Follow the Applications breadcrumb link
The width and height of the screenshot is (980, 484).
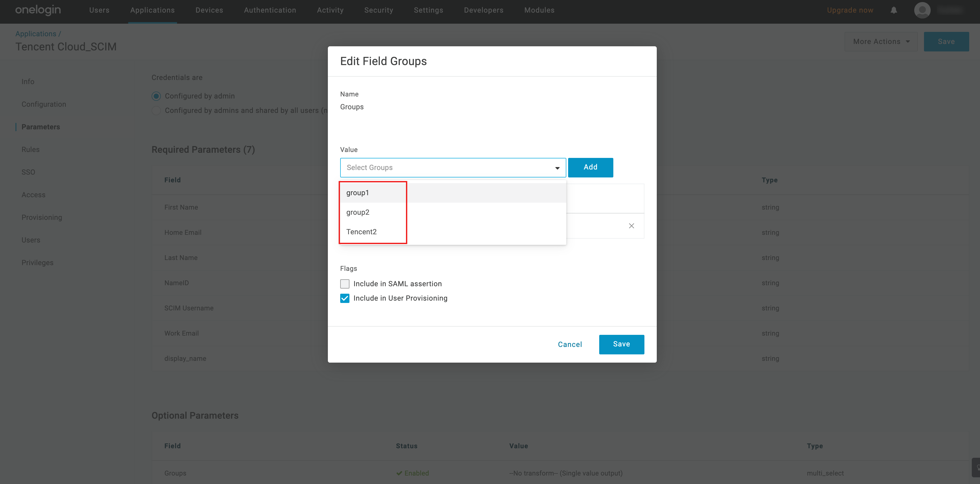tap(36, 34)
